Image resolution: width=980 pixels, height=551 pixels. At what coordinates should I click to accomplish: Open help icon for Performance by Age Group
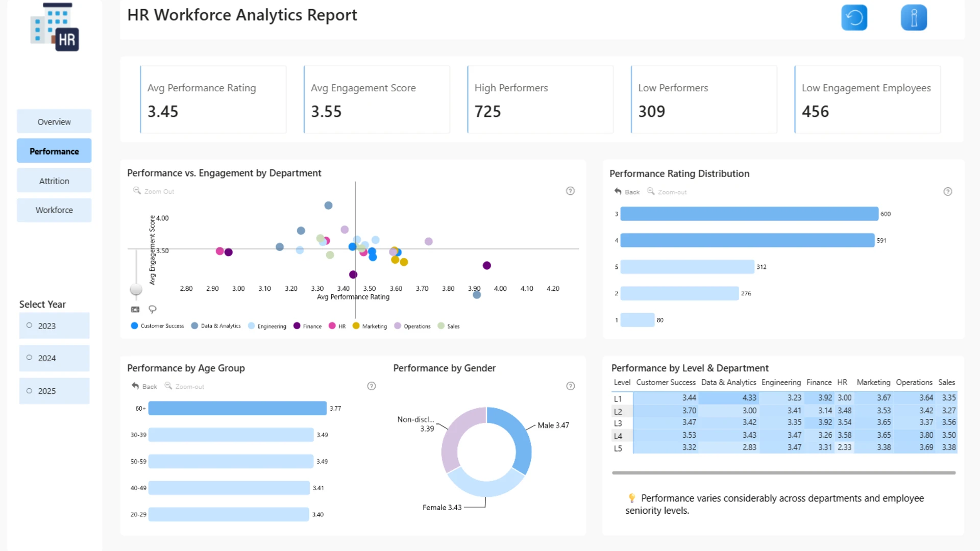point(372,386)
